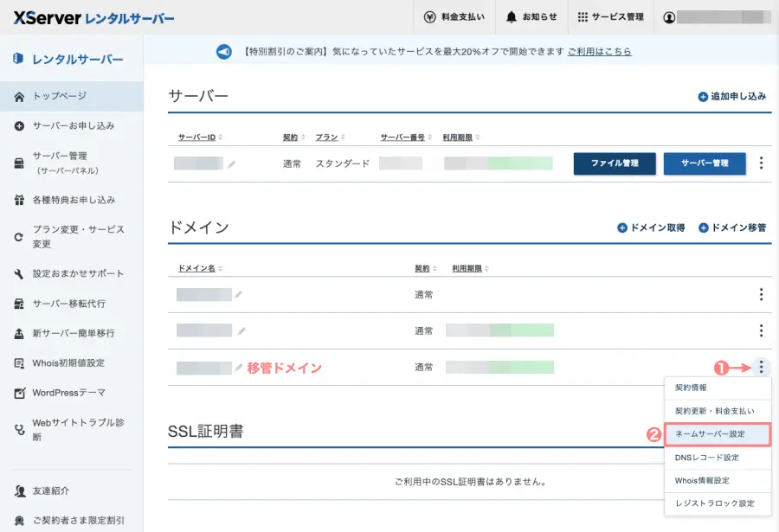Viewport: 779px width, 532px height.
Task: Click the サーバー管理 blue button
Action: click(x=704, y=163)
